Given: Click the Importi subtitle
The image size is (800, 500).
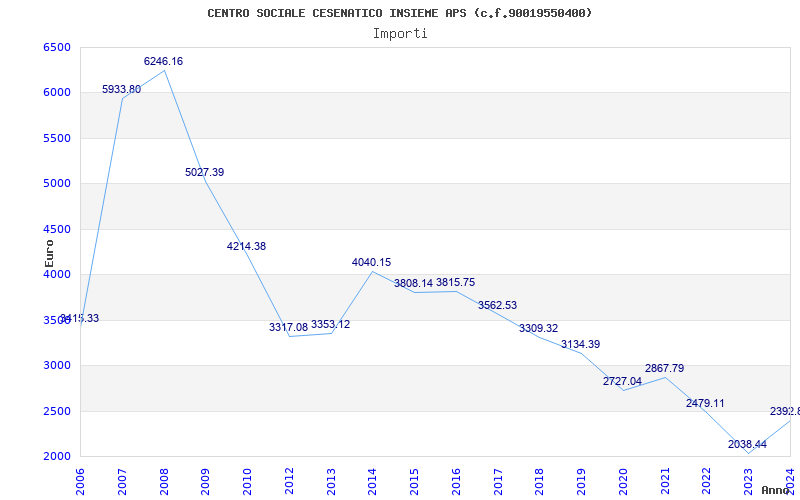Looking at the screenshot, I should tap(400, 34).
